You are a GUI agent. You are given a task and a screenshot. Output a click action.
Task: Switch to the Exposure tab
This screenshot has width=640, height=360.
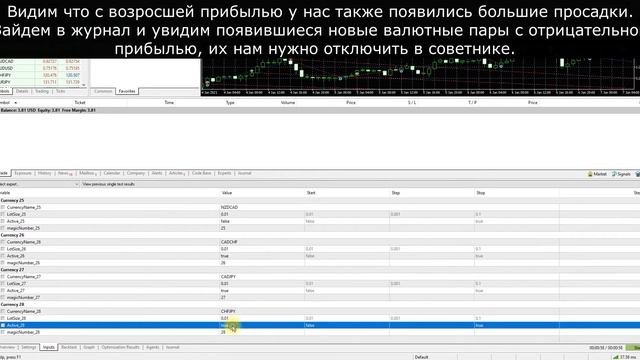[23, 173]
